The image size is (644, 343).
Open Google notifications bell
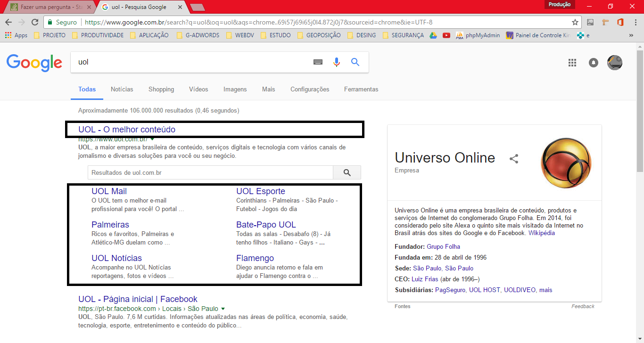(x=594, y=63)
